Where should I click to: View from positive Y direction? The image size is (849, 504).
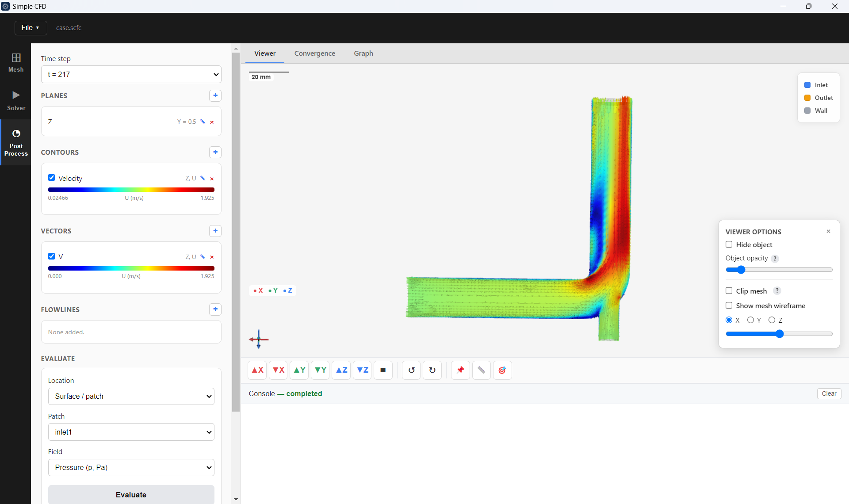click(x=299, y=370)
